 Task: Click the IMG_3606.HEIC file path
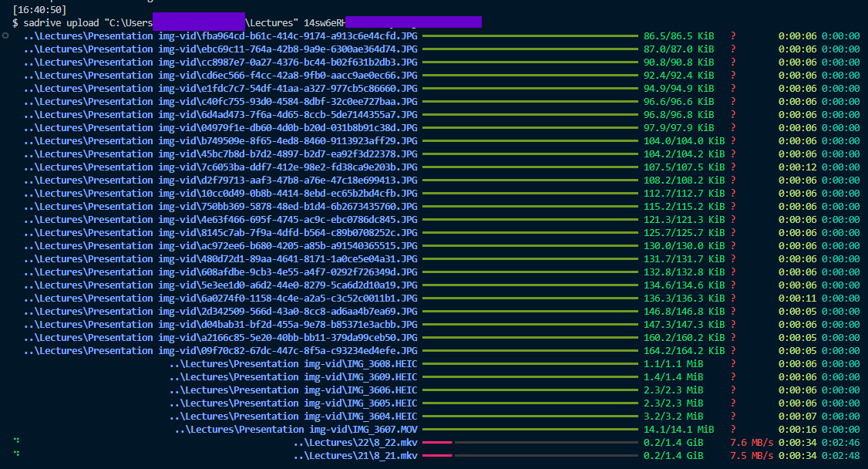click(294, 390)
